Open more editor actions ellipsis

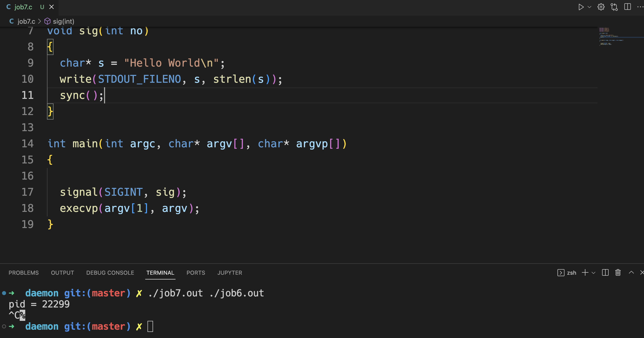640,7
